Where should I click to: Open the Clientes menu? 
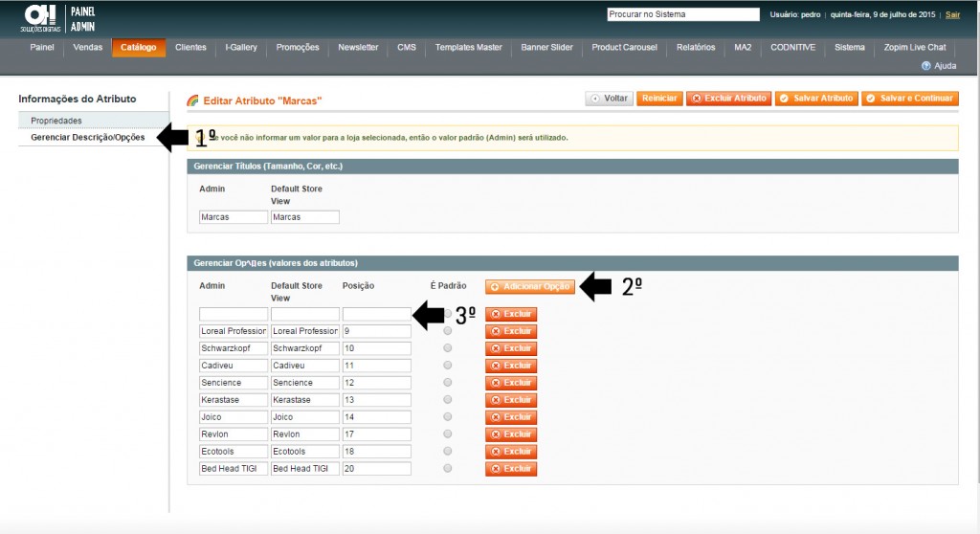190,48
